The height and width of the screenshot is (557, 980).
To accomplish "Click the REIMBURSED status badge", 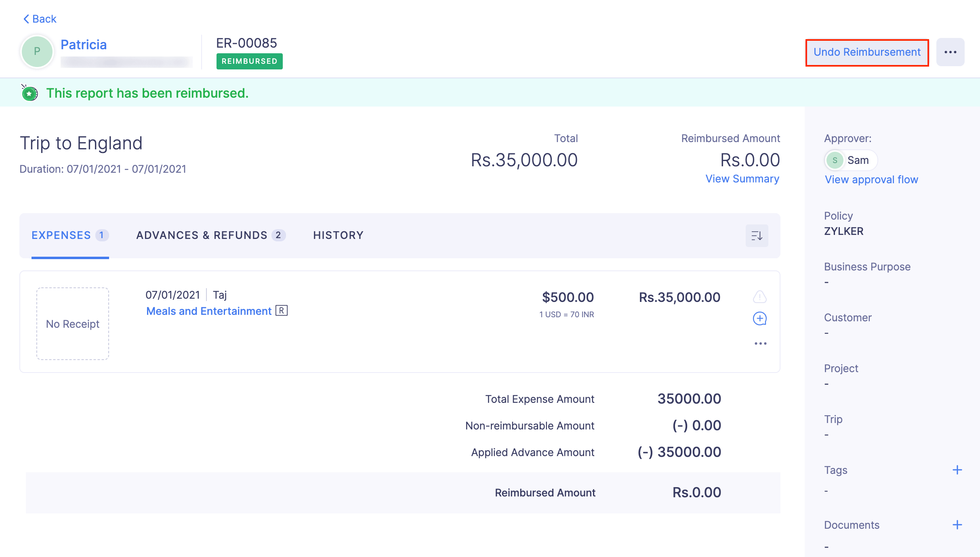I will (249, 61).
